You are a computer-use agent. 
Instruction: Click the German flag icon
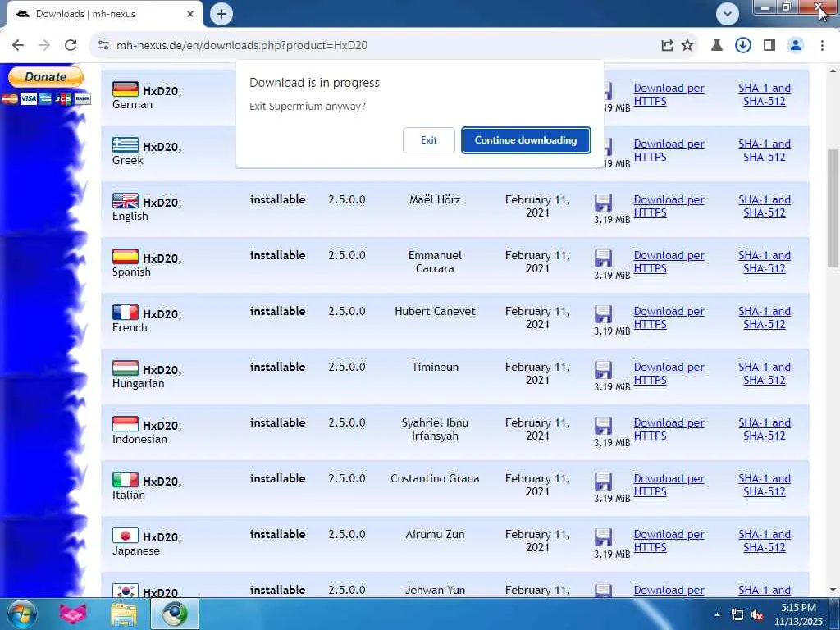click(x=126, y=89)
